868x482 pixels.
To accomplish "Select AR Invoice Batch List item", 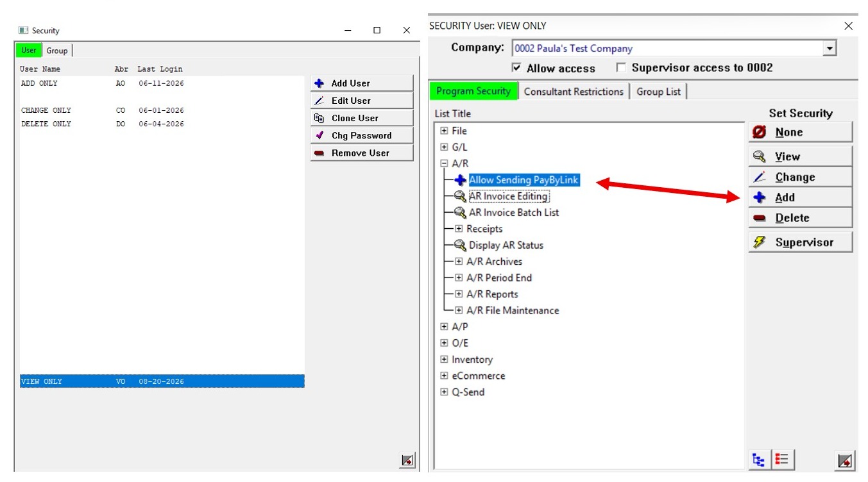I will point(514,212).
